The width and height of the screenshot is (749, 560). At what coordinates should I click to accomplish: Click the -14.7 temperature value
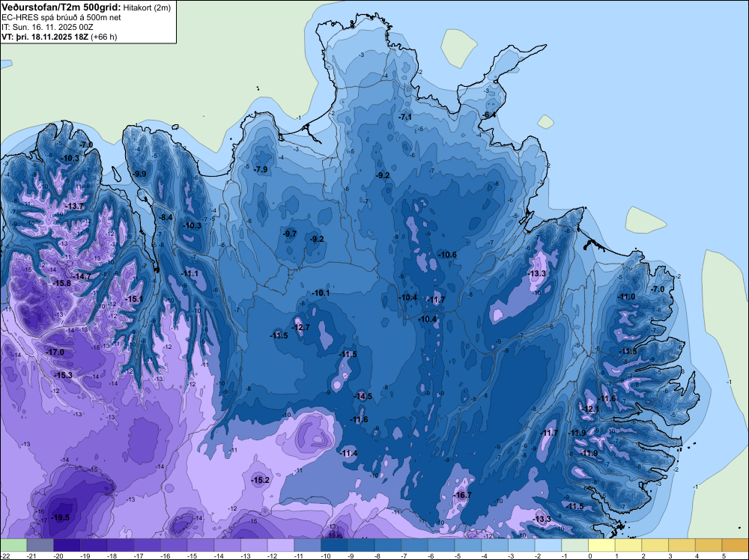click(82, 276)
